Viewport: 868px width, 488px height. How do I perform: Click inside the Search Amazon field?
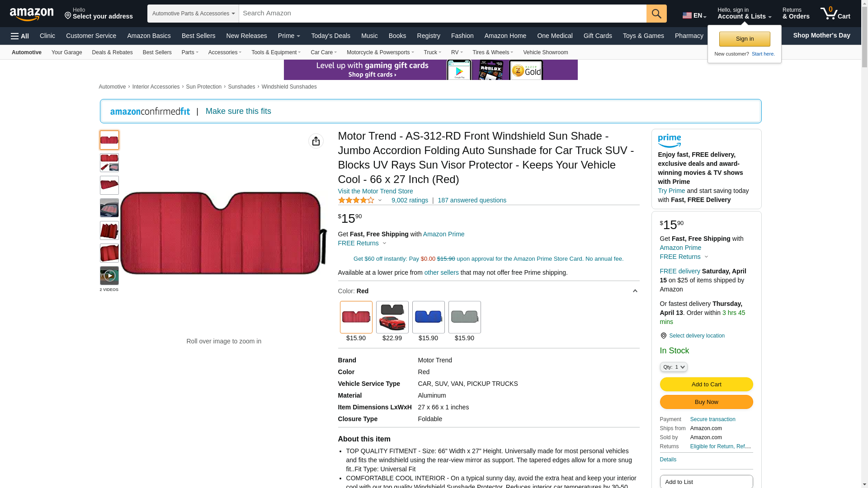point(442,14)
